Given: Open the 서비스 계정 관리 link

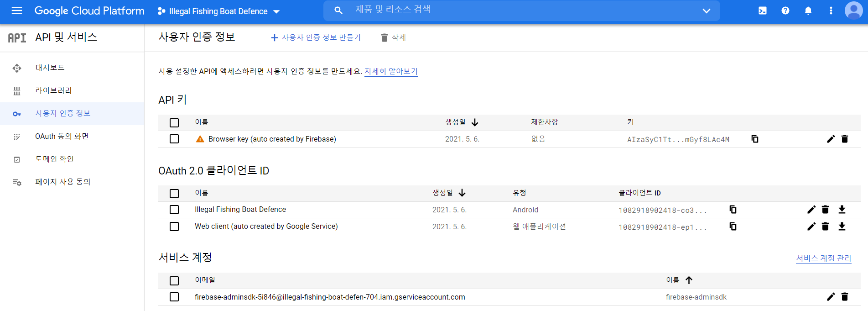Looking at the screenshot, I should pos(824,258).
